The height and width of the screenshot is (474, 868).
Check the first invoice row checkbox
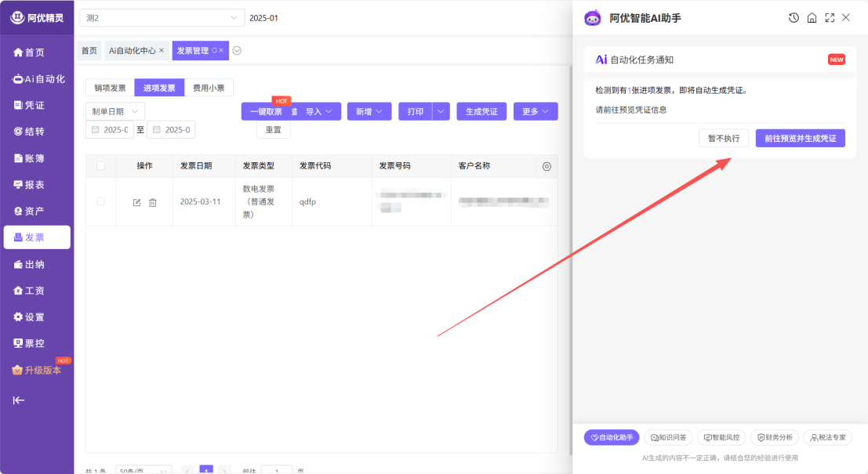[x=100, y=201]
